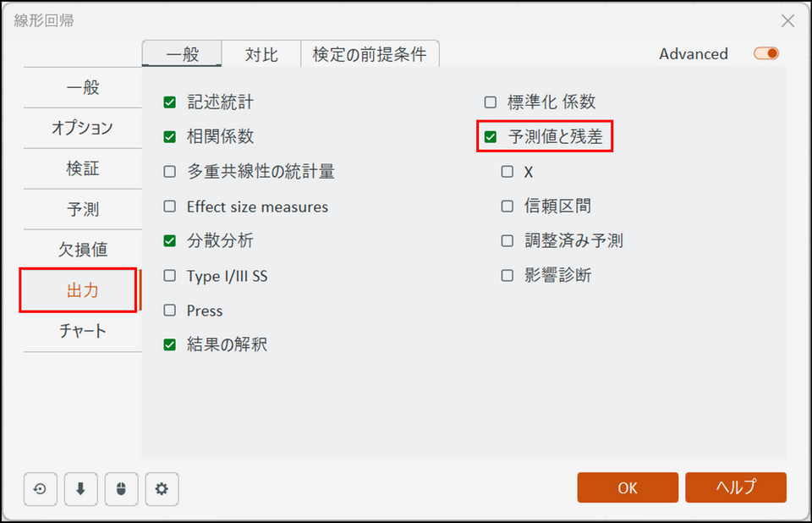Select the オプション side menu item
The width and height of the screenshot is (812, 523).
tap(82, 128)
